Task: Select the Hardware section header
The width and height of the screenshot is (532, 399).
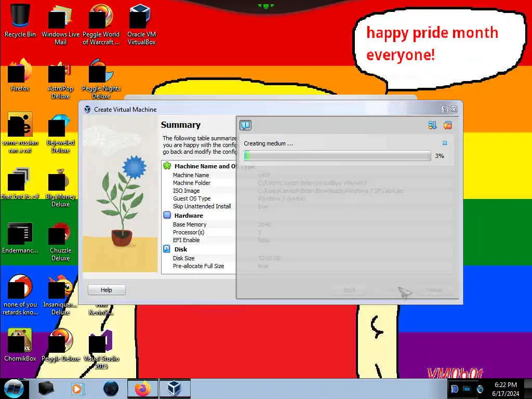Action: click(x=189, y=216)
